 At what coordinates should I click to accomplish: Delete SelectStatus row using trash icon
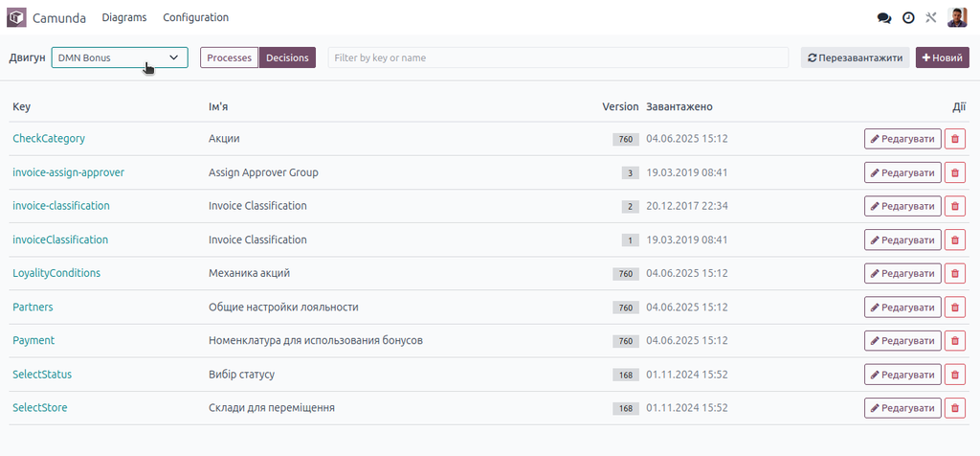(954, 374)
